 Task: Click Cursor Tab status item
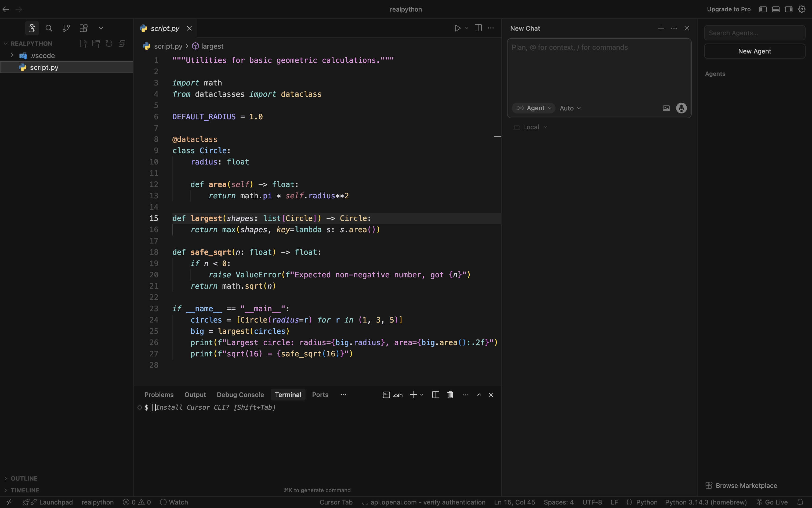[x=336, y=502]
